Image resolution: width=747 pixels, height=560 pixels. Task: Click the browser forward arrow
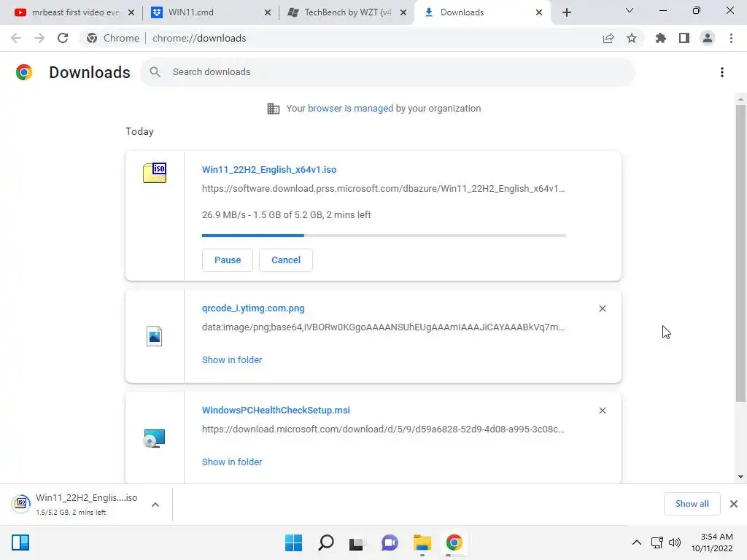point(39,38)
